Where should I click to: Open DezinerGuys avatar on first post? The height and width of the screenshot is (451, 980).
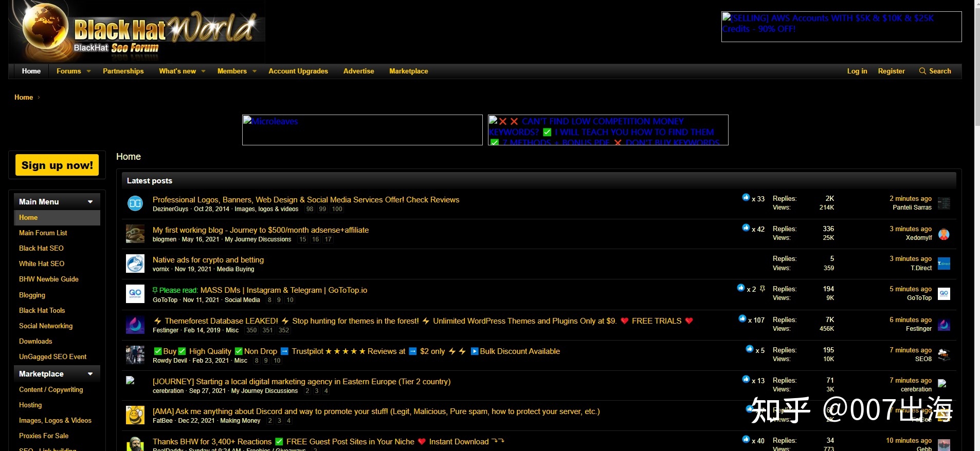[135, 203]
